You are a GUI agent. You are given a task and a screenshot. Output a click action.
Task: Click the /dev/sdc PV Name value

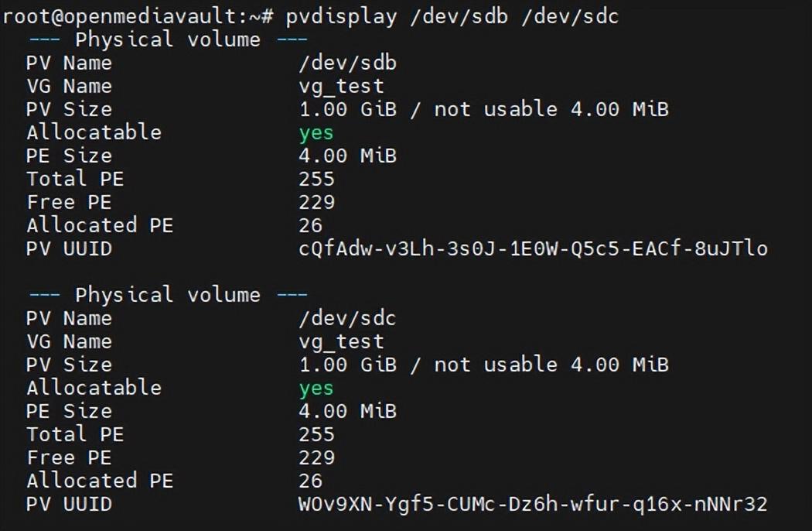coord(347,318)
